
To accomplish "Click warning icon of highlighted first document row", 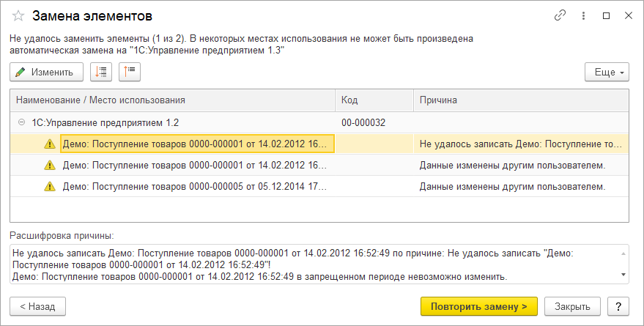I will click(x=50, y=144).
